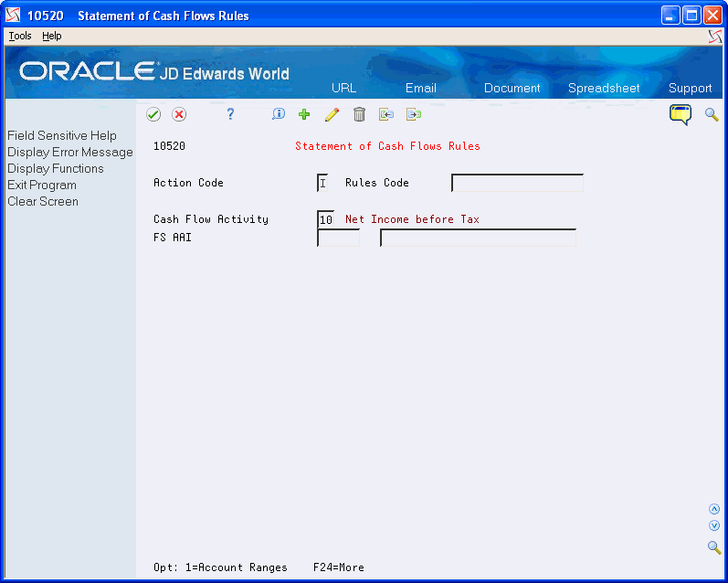Viewport: 728px width, 583px height.
Task: Click the F24=More text
Action: point(339,567)
